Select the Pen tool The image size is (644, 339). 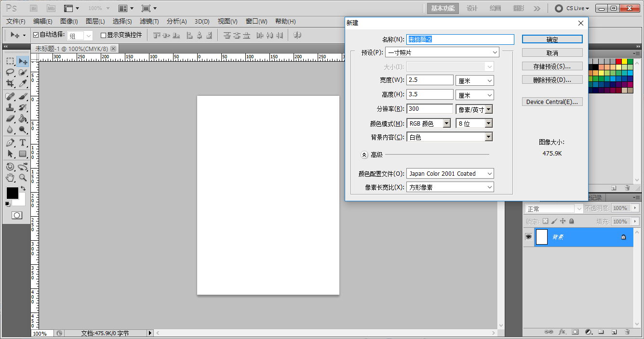tap(10, 143)
